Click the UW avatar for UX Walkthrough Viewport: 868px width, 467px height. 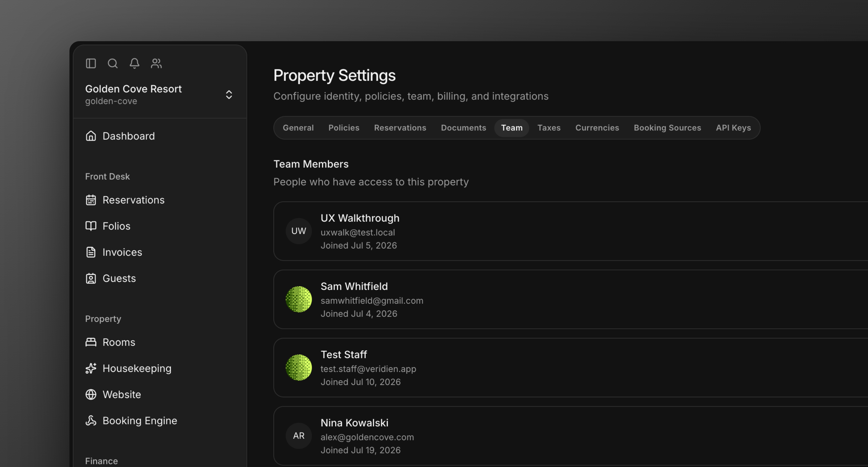[299, 231]
